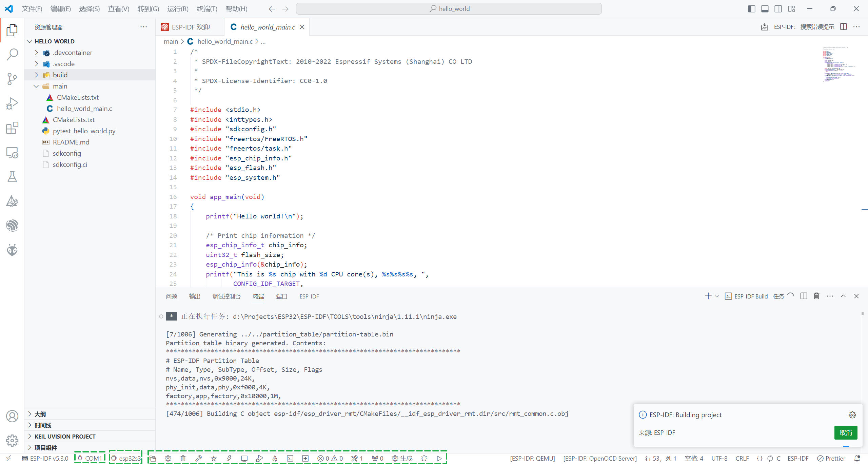Open the new terminal launch profile dropdown arrow
The image size is (868, 464).
point(717,296)
